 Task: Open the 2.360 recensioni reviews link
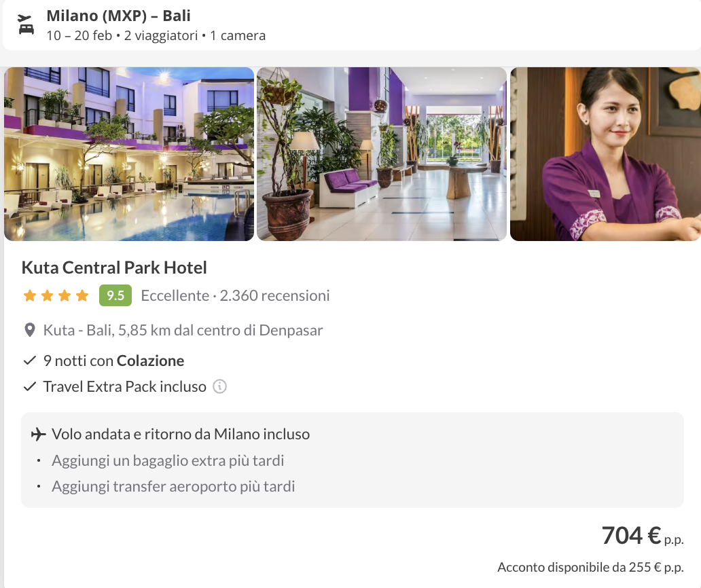coord(274,295)
